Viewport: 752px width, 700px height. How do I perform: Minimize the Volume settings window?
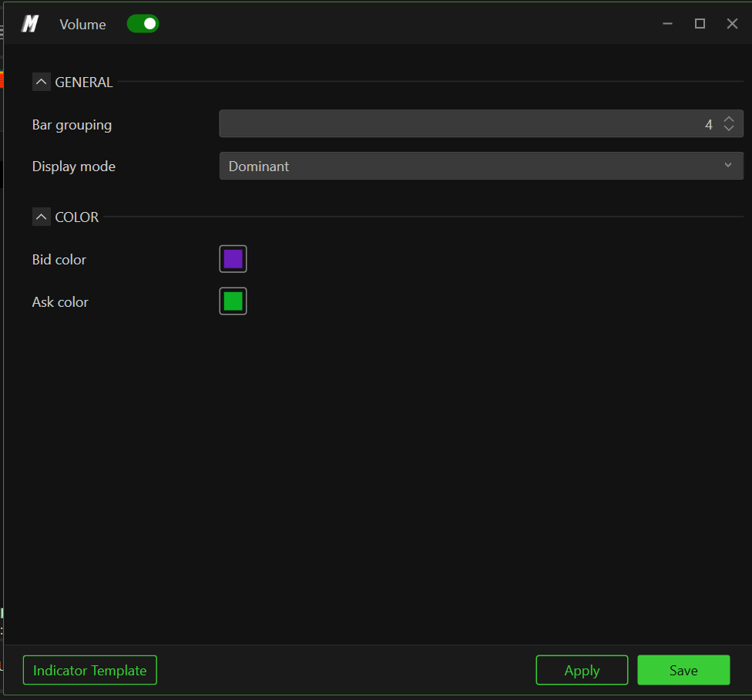[667, 23]
